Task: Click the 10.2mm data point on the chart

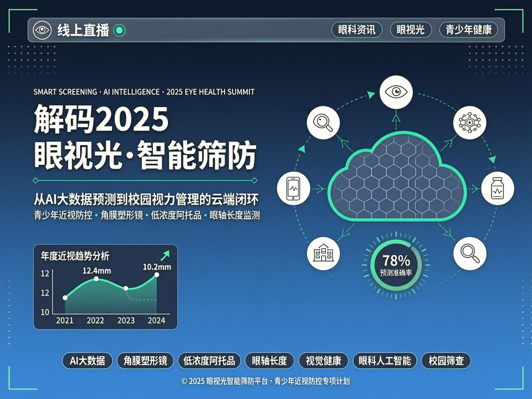Action: point(156,275)
